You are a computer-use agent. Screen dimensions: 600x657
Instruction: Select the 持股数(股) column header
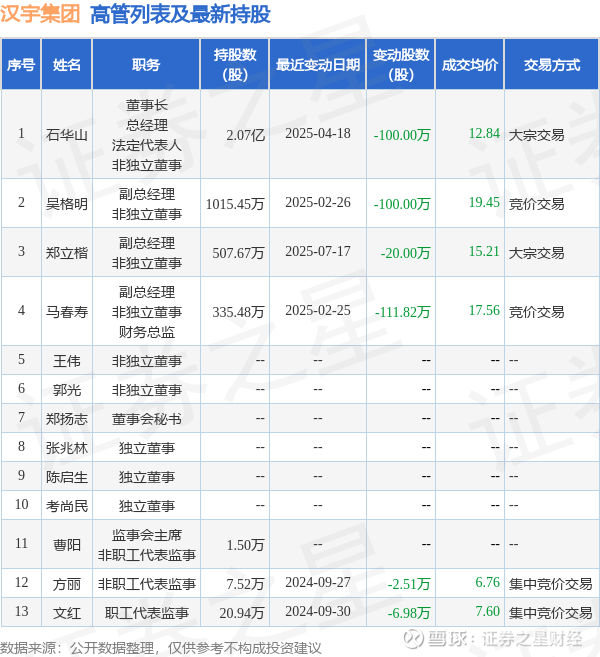pyautogui.click(x=235, y=65)
